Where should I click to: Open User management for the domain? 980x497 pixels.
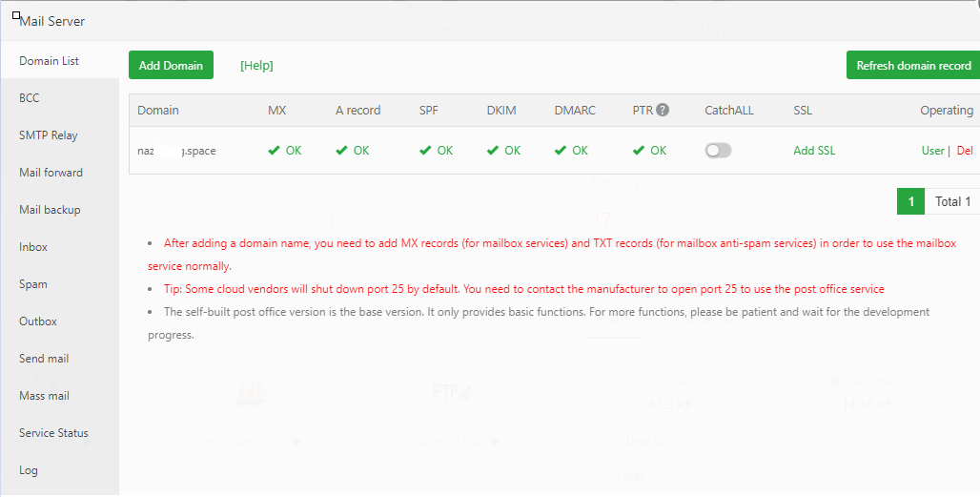pyautogui.click(x=932, y=151)
